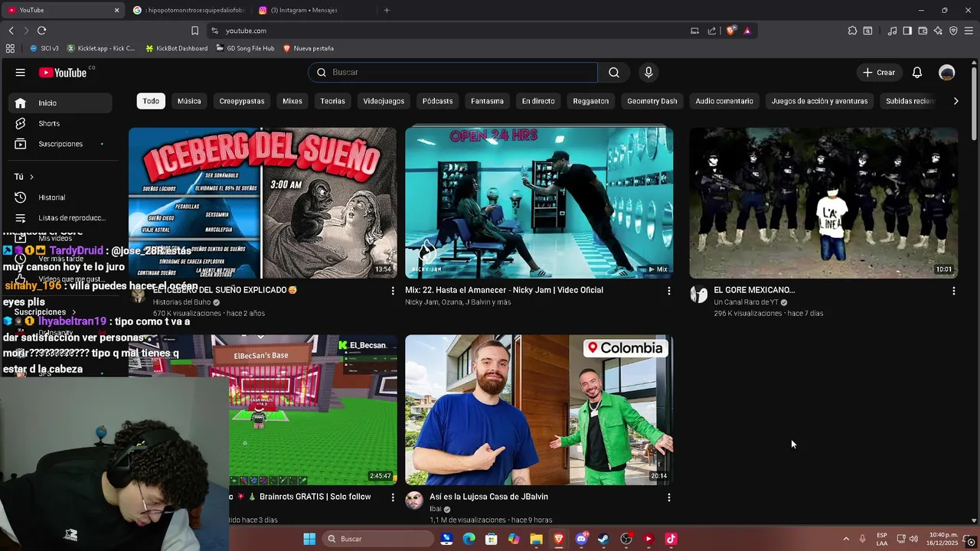Select the Reggaeton filter chip
Screen dimensions: 980x551
591,101
